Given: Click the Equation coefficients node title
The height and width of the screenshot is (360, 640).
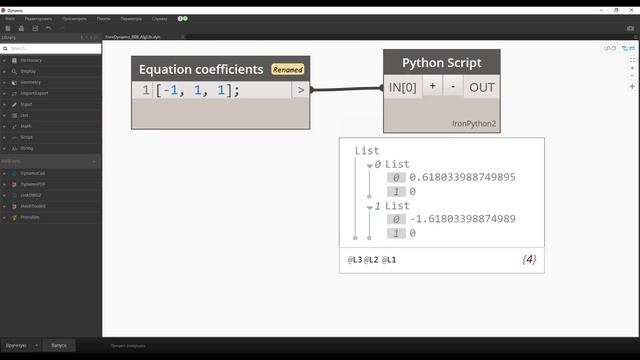Looking at the screenshot, I should (x=201, y=69).
